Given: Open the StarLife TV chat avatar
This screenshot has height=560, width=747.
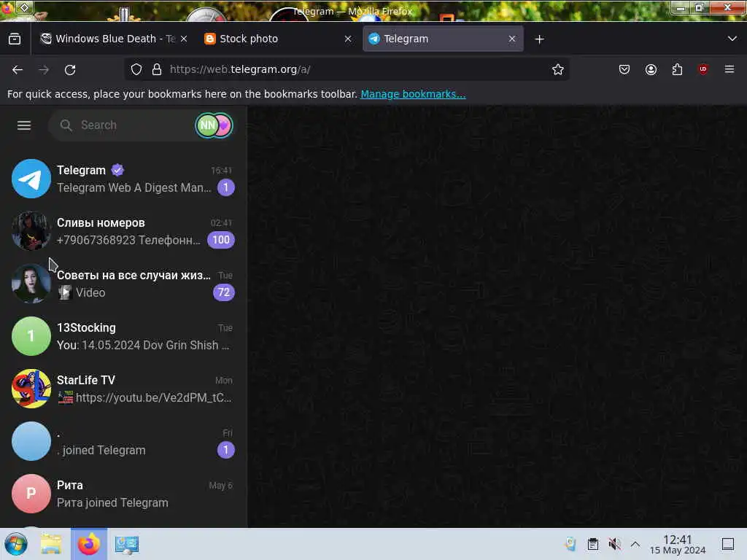Looking at the screenshot, I should [31, 389].
